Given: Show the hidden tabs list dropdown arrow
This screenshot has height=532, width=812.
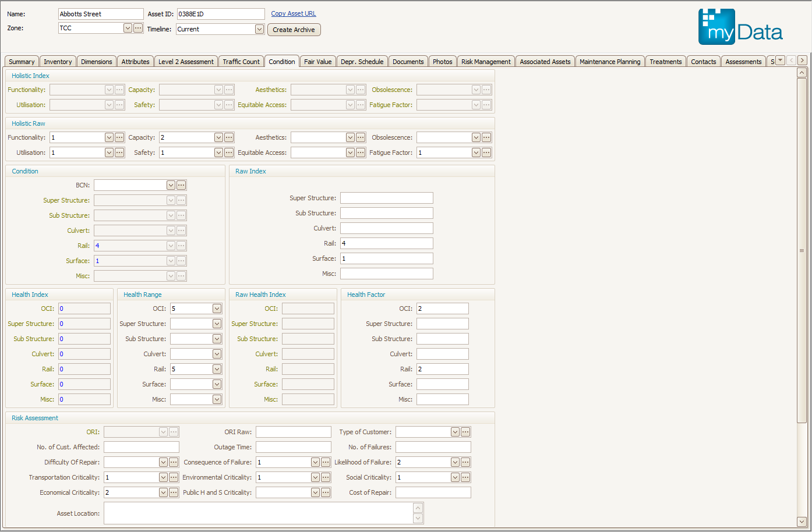Looking at the screenshot, I should pos(780,61).
